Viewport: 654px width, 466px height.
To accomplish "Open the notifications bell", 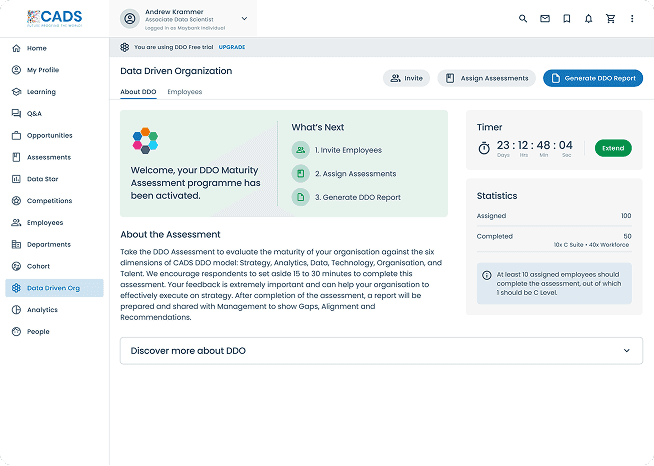I will pos(588,18).
